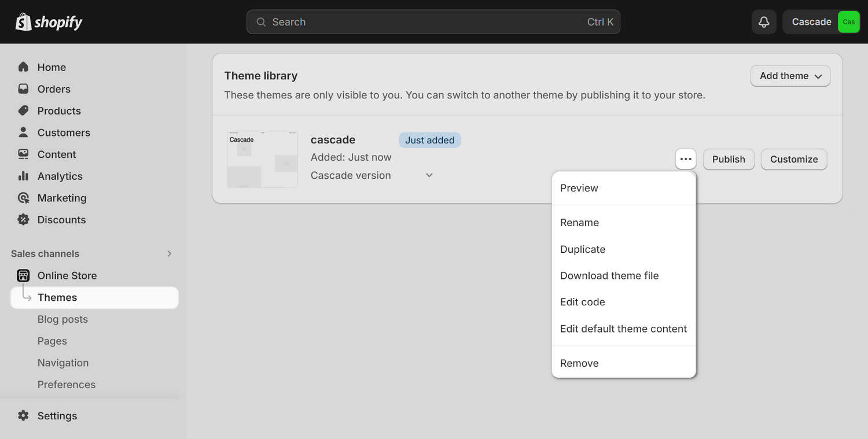Publish the cascade theme
Screen dimensions: 868x439
(x=729, y=159)
